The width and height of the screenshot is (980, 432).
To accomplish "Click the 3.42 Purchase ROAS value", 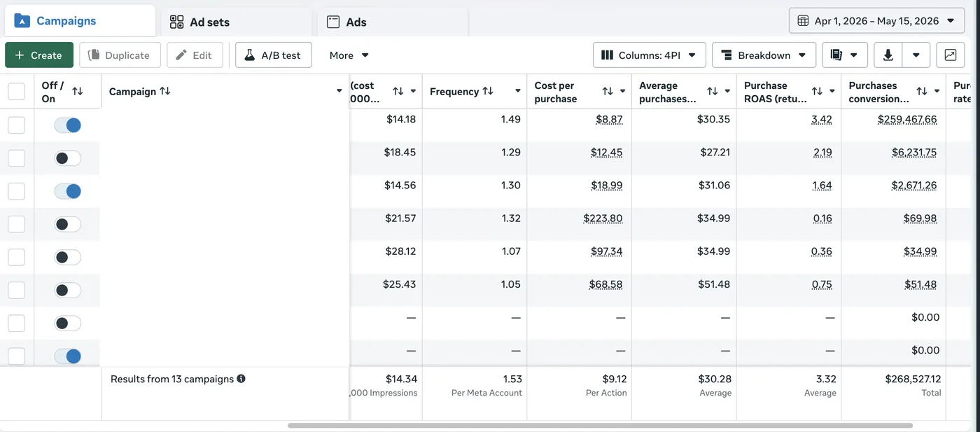I will [822, 120].
